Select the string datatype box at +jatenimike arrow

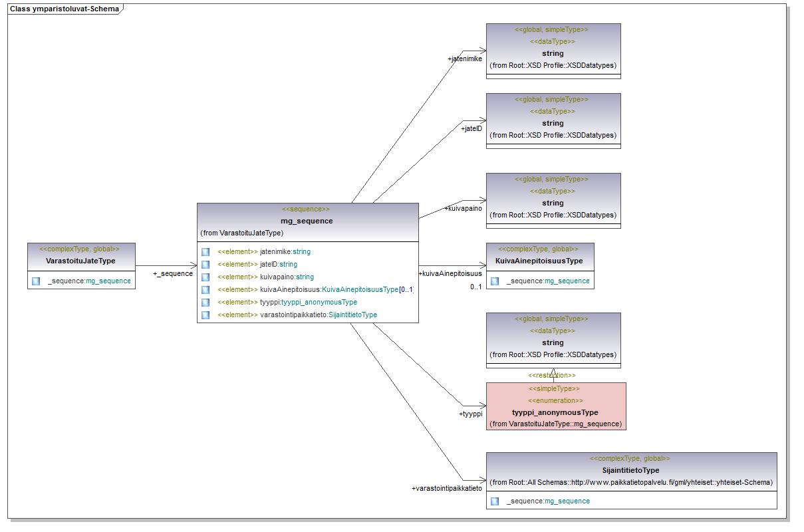click(x=553, y=51)
